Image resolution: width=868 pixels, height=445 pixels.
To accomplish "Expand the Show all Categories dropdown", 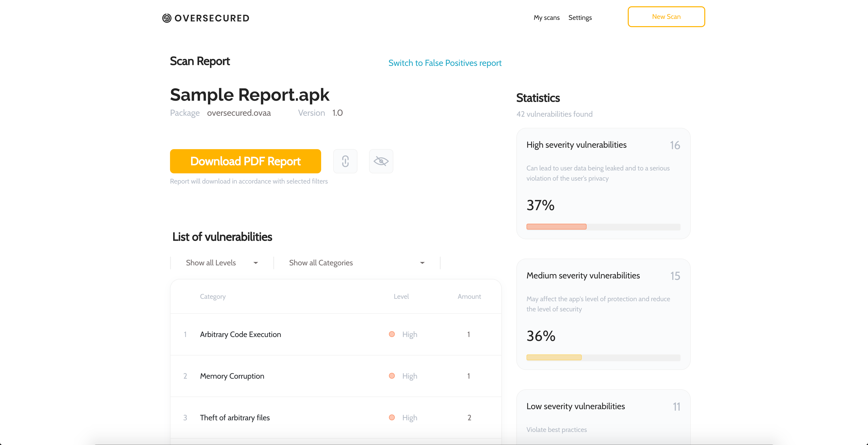I will [x=356, y=263].
